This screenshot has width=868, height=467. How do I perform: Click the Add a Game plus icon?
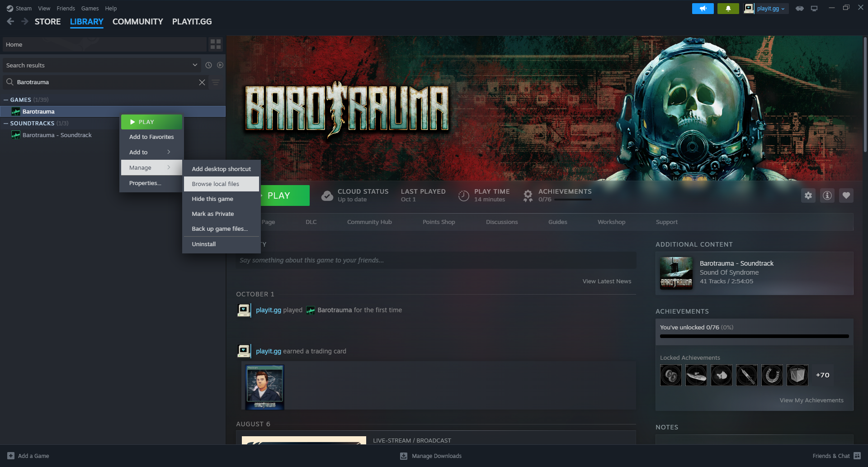click(x=11, y=456)
